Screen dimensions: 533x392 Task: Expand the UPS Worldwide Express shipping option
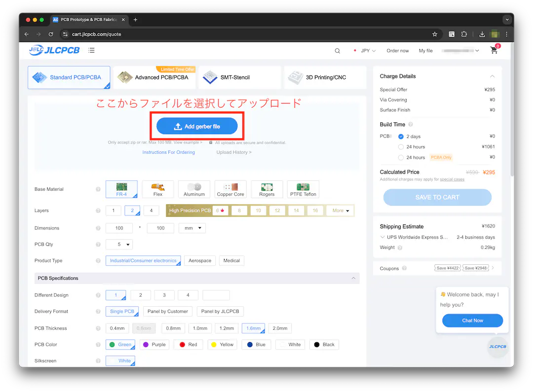click(383, 237)
